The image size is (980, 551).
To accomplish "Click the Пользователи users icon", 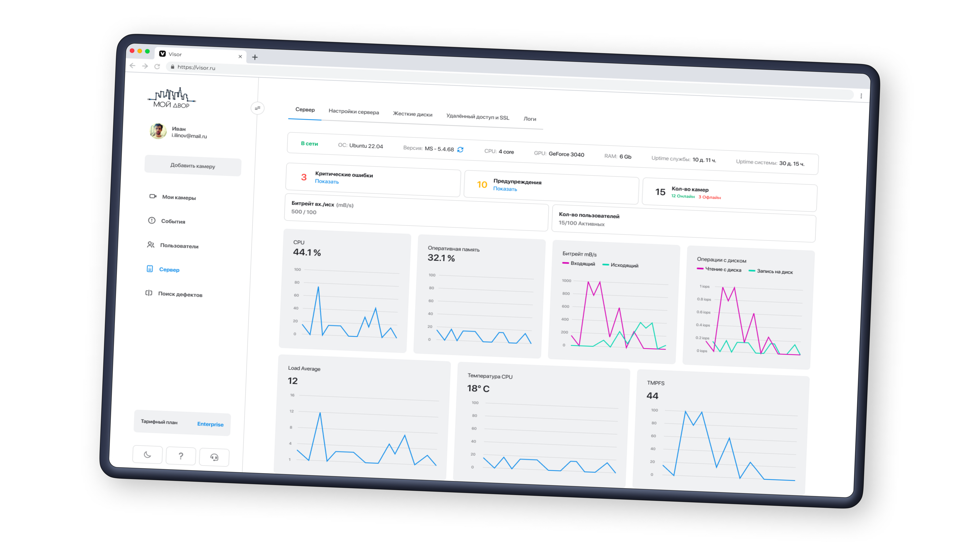I will [151, 245].
